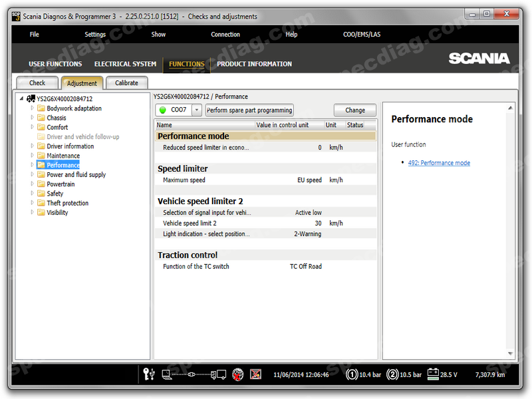Open the 492: Performance mode link
The image size is (532, 399).
point(439,163)
